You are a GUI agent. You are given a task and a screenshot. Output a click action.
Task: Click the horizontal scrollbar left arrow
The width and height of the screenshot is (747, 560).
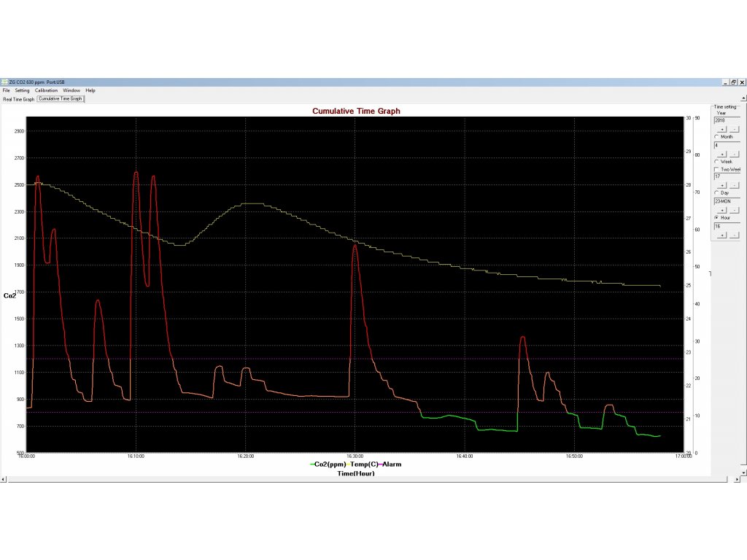4,479
